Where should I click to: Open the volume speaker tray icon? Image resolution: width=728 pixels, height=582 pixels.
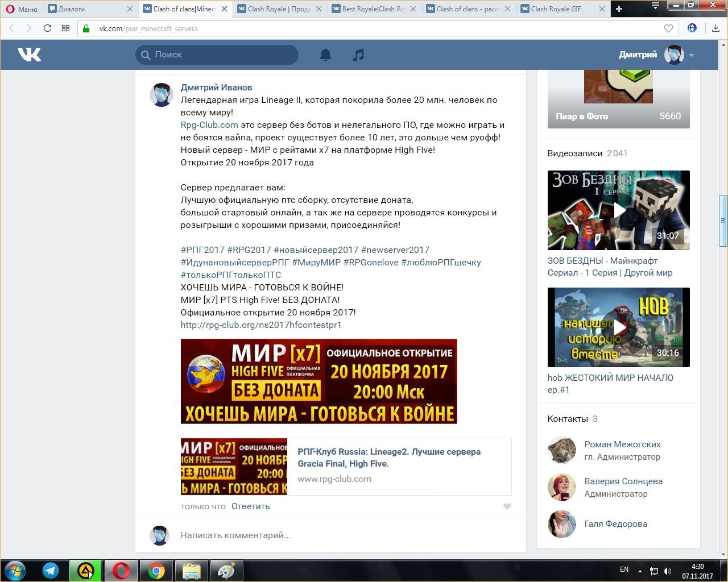point(667,571)
